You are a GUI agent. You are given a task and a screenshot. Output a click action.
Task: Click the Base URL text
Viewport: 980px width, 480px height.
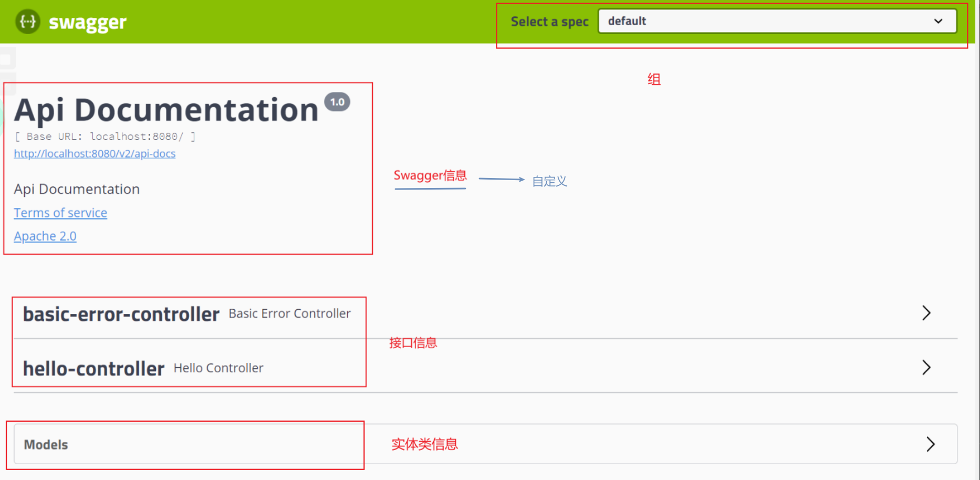tap(105, 136)
